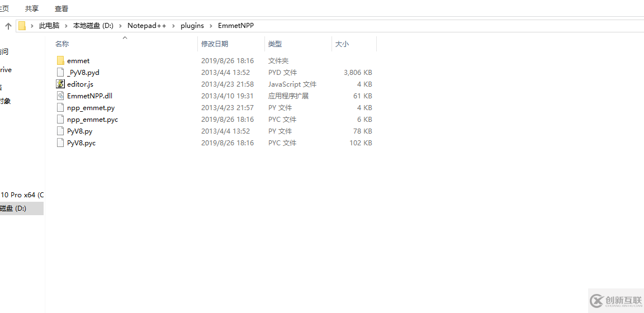Select file name EmmetNPP.dll
The width and height of the screenshot is (644, 313).
(x=89, y=96)
